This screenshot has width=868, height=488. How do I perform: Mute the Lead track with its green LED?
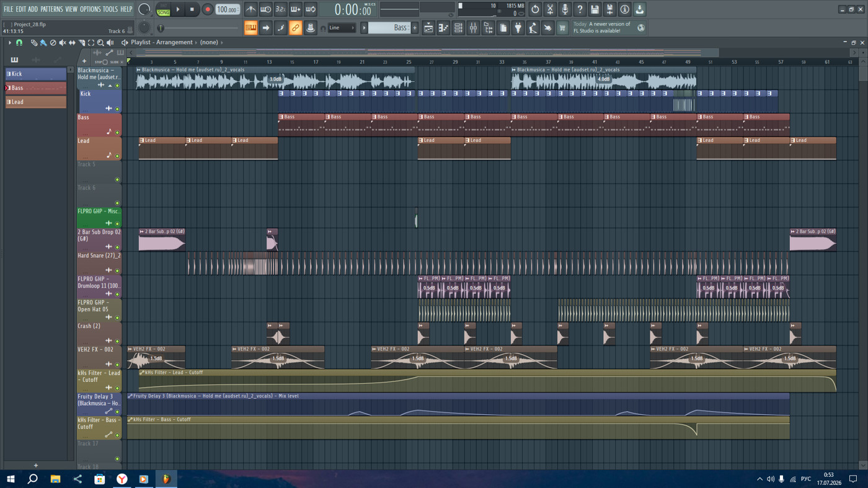pos(117,156)
